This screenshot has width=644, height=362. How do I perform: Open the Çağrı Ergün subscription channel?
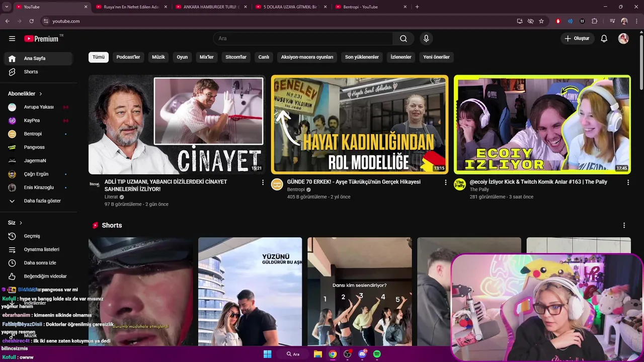click(x=38, y=174)
